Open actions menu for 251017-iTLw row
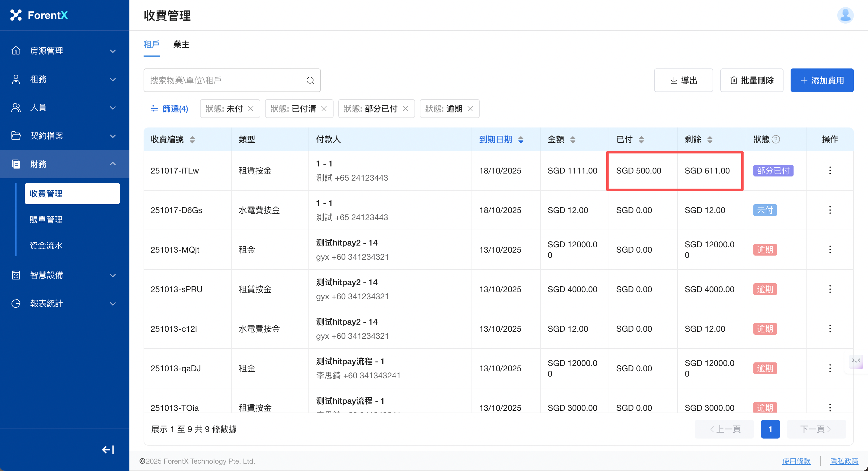868x471 pixels. (x=830, y=171)
